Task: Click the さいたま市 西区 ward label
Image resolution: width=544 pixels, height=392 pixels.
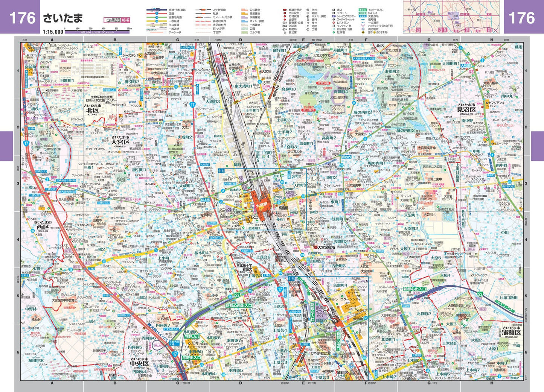Action: pyautogui.click(x=42, y=225)
